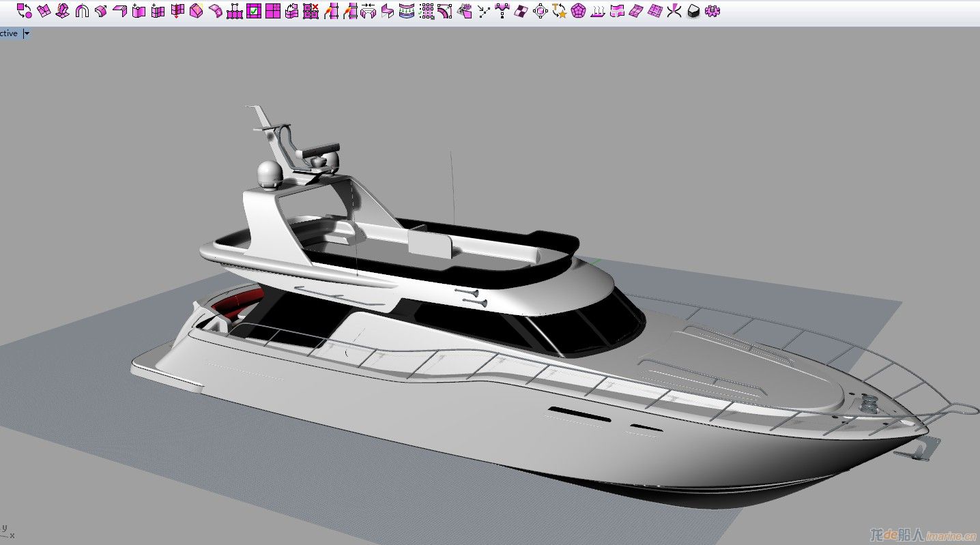Click the dotted point grid icon
The height and width of the screenshot is (545, 980).
coord(426,11)
